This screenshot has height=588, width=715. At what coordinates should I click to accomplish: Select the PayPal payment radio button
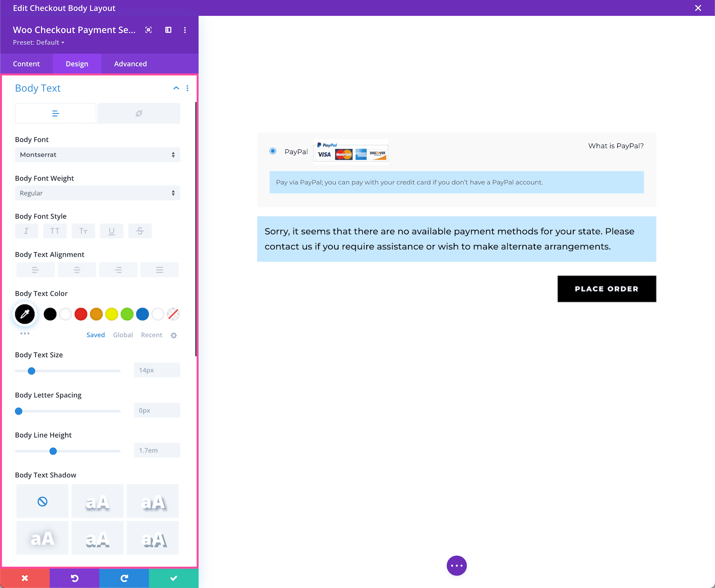pos(273,151)
